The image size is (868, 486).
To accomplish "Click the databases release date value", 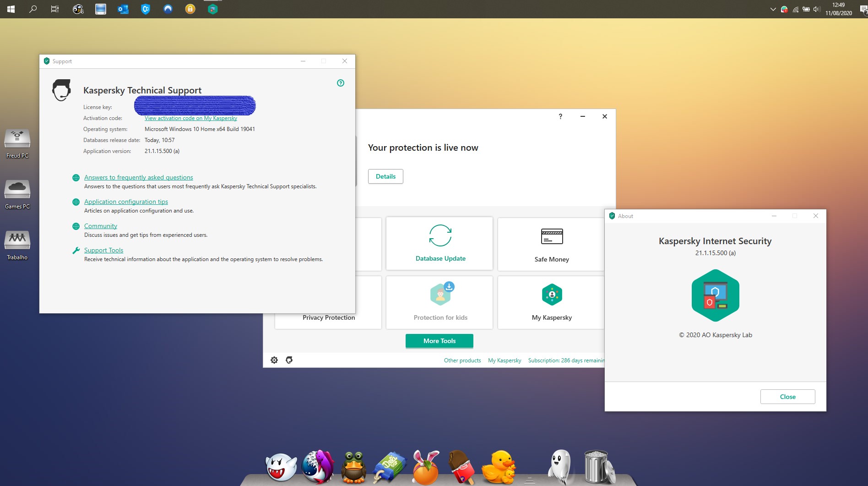I will point(159,140).
